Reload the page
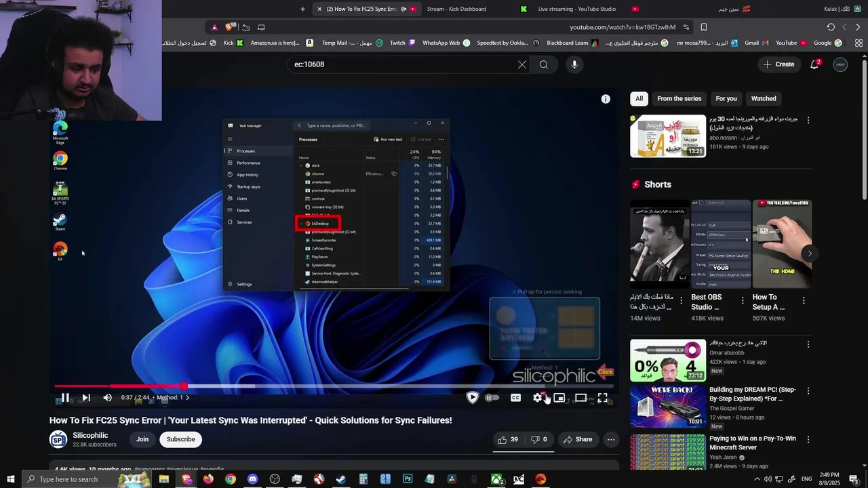The width and height of the screenshot is (868, 488). pyautogui.click(x=831, y=27)
